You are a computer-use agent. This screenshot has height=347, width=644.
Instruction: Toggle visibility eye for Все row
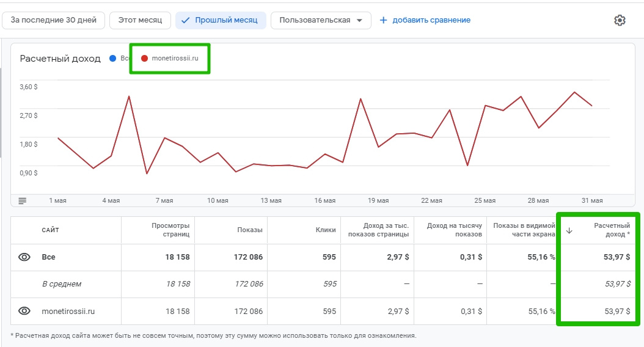pos(24,257)
